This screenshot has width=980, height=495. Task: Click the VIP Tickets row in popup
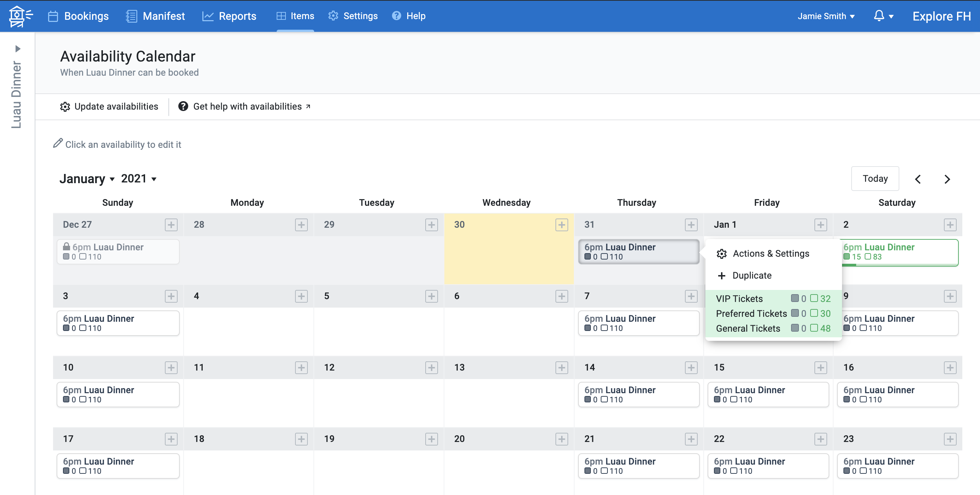[773, 299]
